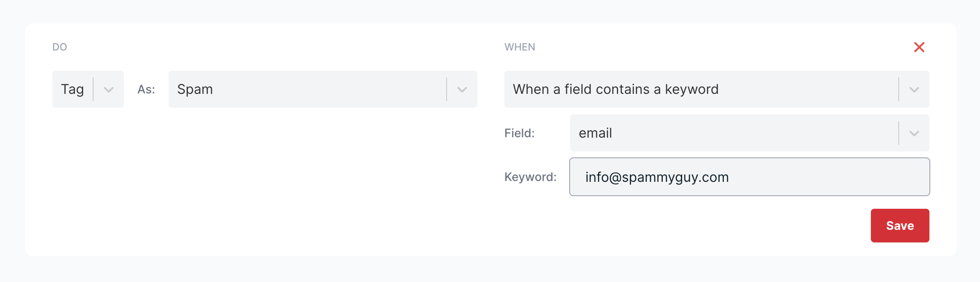Select the word 'Spam' in tag selector
980x282 pixels.
point(195,89)
